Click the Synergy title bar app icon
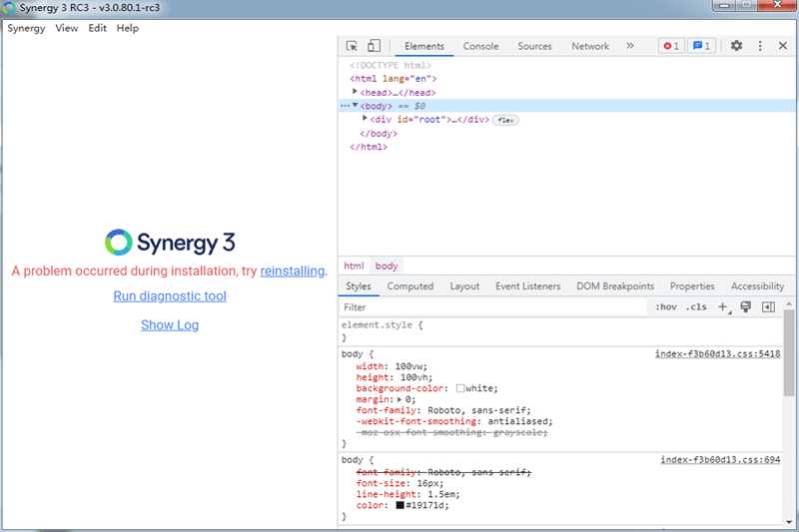799x532 pixels. (9, 8)
